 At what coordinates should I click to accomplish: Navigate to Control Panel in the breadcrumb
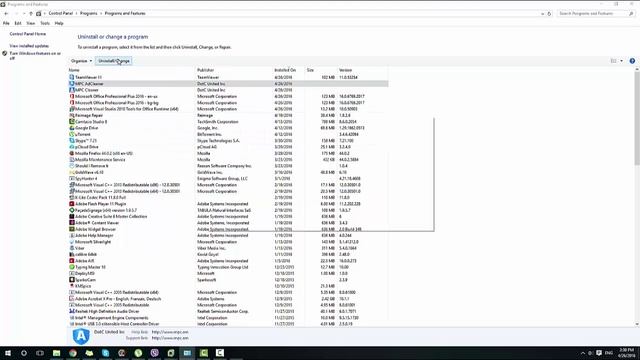pyautogui.click(x=60, y=13)
